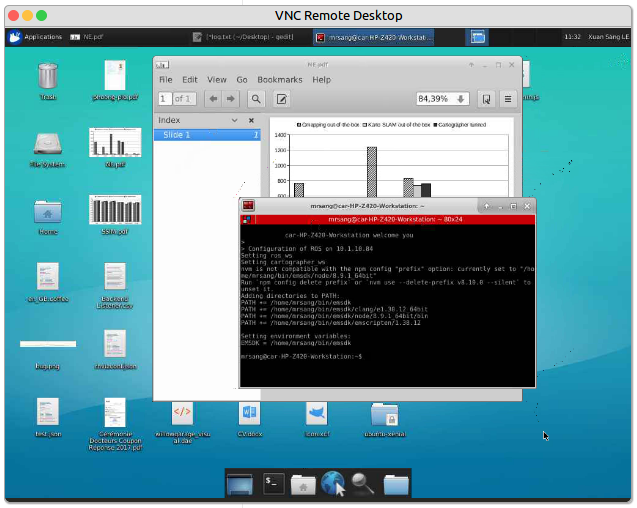The height and width of the screenshot is (508, 637).
Task: Go to previous page with left arrow
Action: (213, 99)
